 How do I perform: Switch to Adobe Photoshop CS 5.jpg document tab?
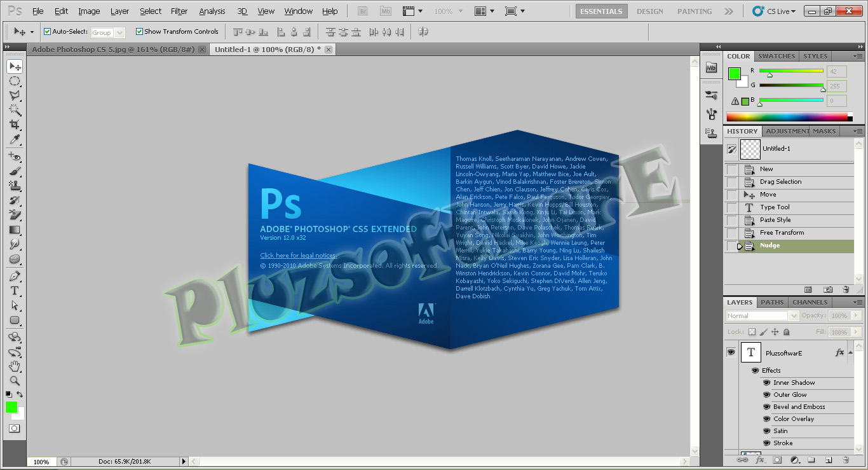pyautogui.click(x=118, y=49)
